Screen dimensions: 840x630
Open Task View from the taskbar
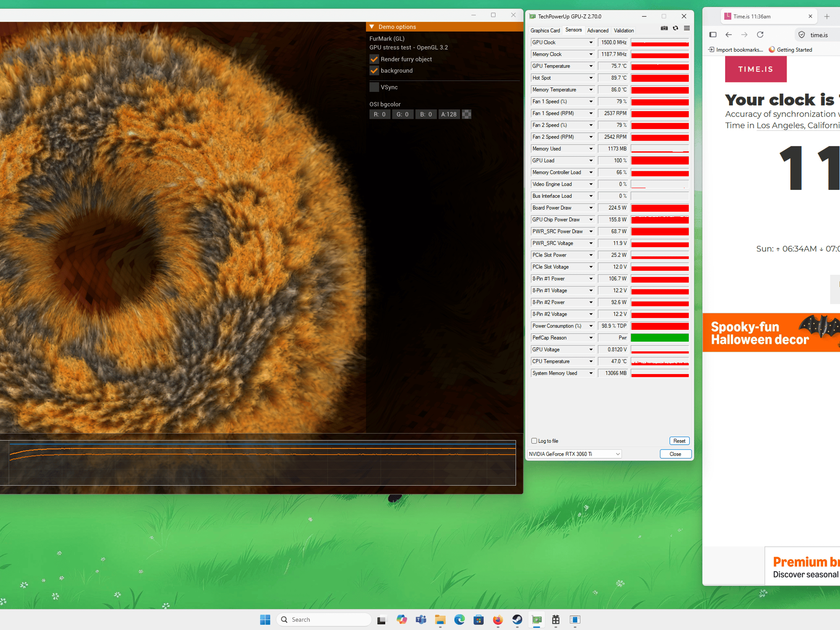(x=381, y=619)
